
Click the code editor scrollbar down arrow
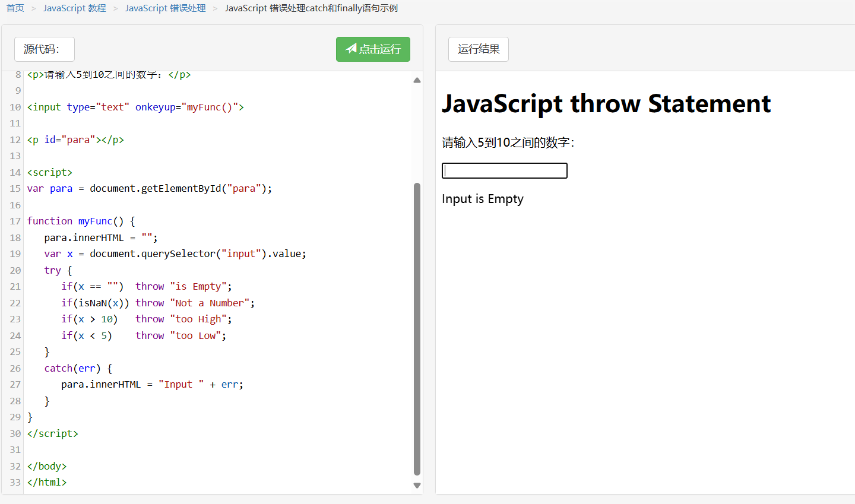417,486
